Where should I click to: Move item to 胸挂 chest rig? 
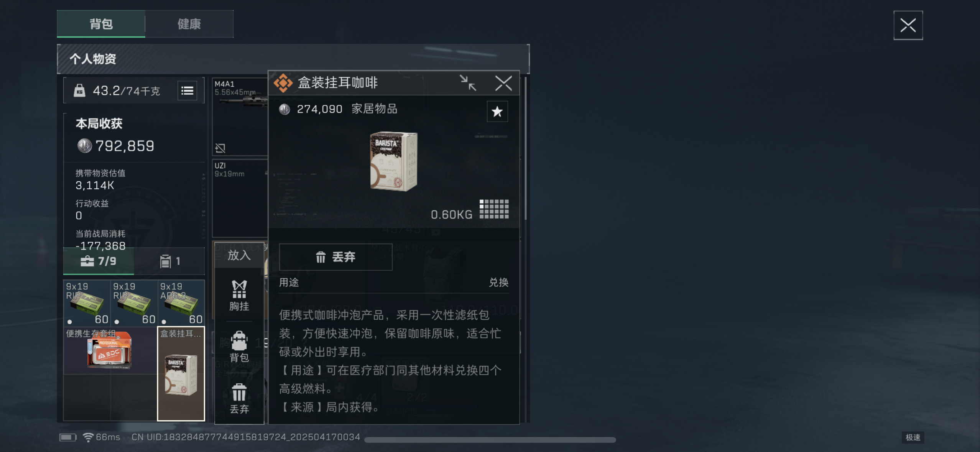[239, 295]
